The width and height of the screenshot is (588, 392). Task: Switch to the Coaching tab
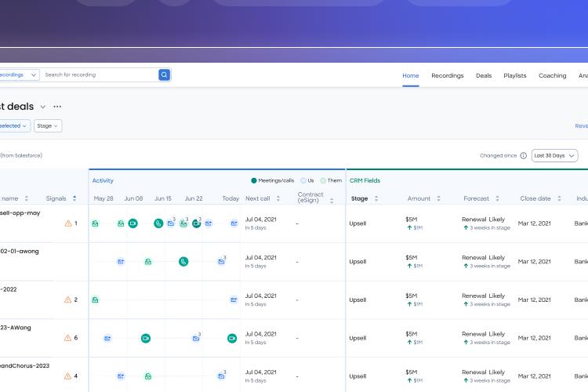pyautogui.click(x=553, y=76)
